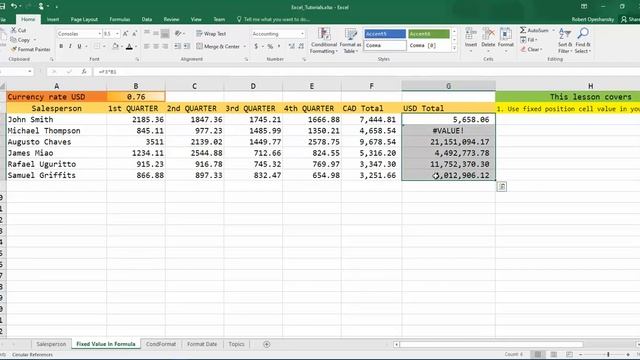Click the AutoFill Options button below column G
The height and width of the screenshot is (360, 640).
click(x=502, y=187)
